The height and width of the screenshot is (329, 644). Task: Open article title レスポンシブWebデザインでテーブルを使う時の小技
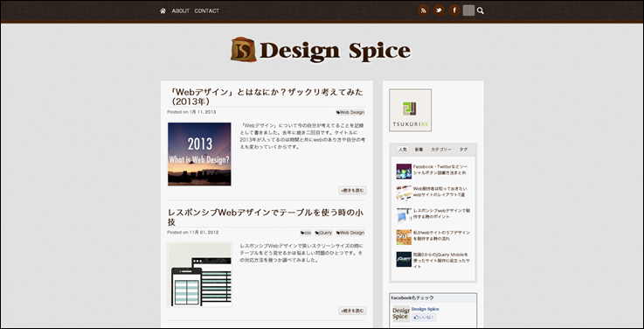266,217
